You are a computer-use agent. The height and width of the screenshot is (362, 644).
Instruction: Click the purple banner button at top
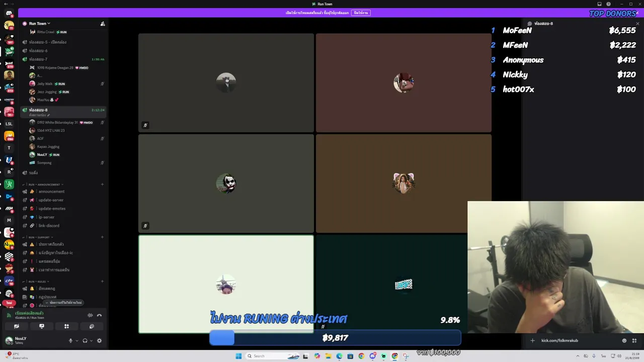pos(361,13)
